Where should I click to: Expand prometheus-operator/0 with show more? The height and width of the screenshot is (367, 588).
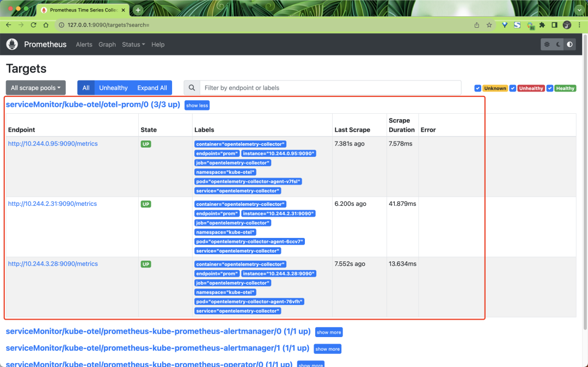pos(310,364)
